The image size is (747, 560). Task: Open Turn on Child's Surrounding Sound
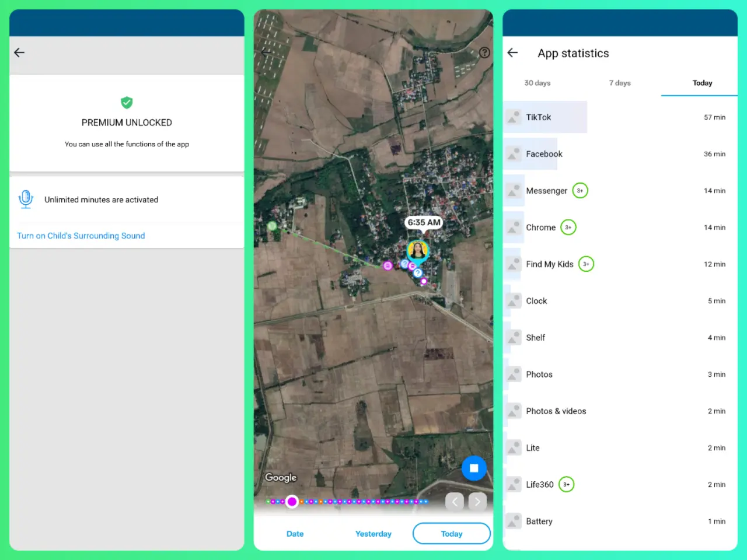point(81,236)
